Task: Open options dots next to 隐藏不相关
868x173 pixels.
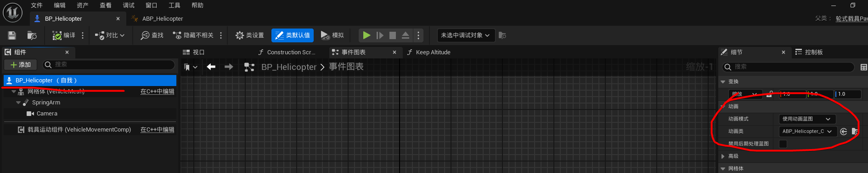Action: (x=221, y=35)
